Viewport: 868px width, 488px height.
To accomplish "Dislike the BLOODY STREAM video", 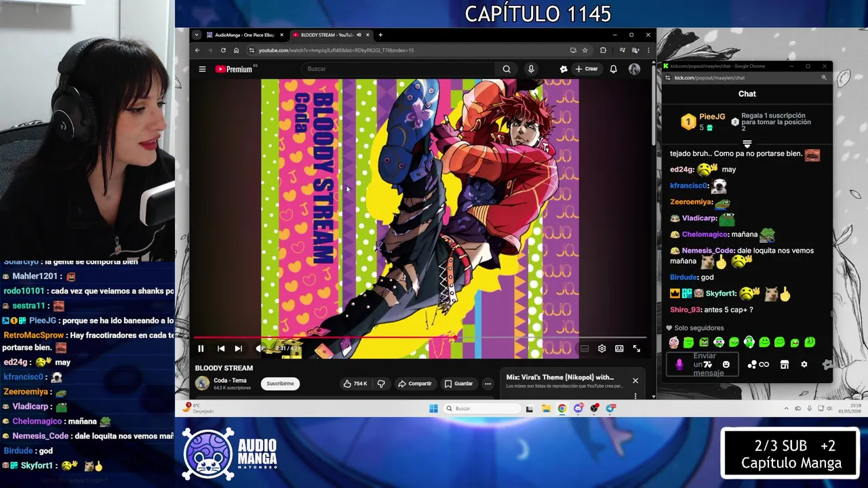I will pos(381,384).
